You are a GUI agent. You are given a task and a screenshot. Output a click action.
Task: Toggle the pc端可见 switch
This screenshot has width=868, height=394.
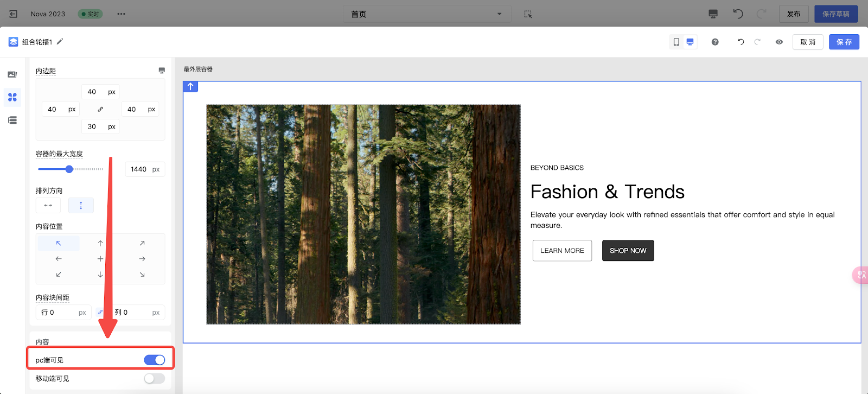tap(155, 360)
